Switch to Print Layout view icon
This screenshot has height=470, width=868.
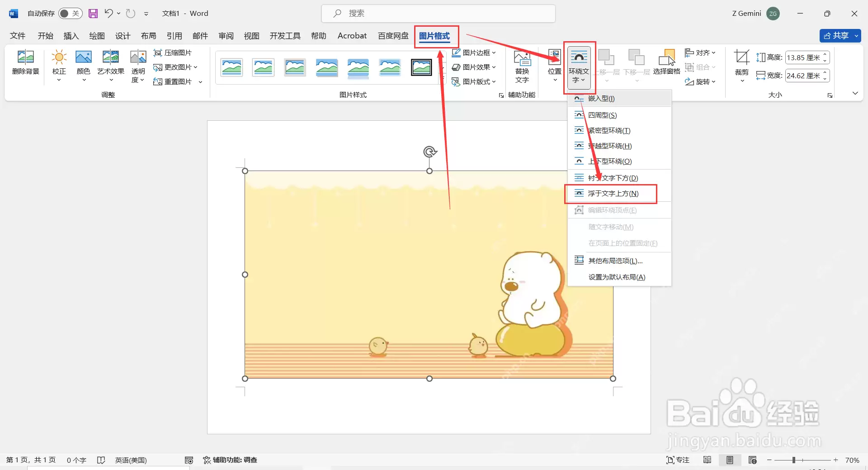pos(730,460)
